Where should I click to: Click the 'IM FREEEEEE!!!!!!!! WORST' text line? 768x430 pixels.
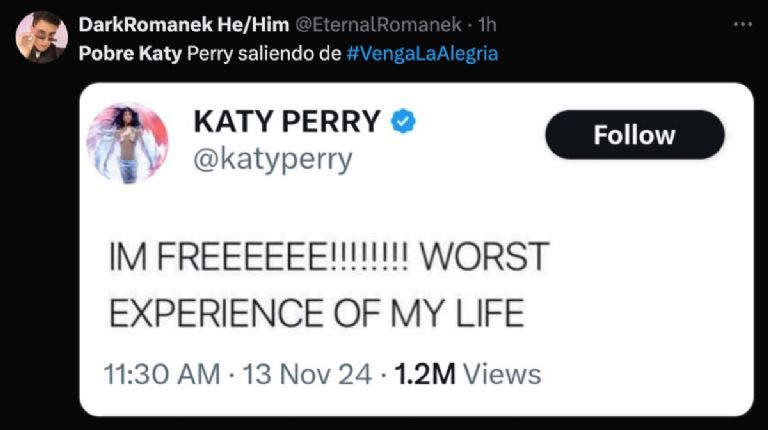[328, 257]
